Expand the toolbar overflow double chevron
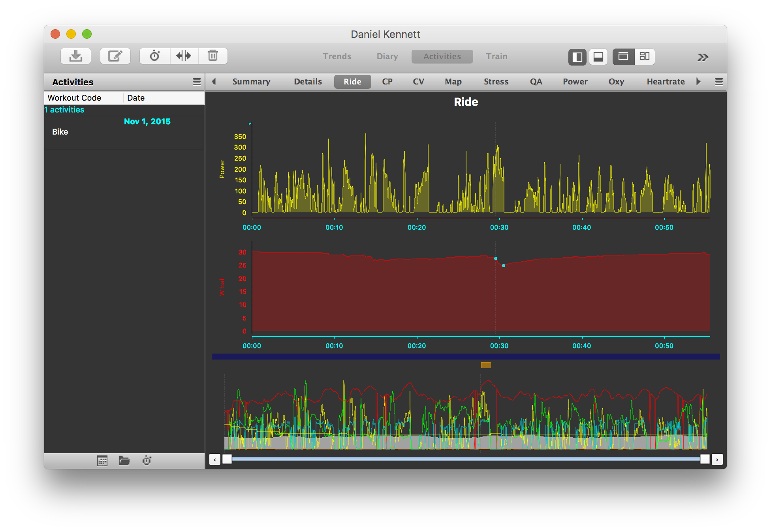Screen dimensions: 771x532 (702, 57)
